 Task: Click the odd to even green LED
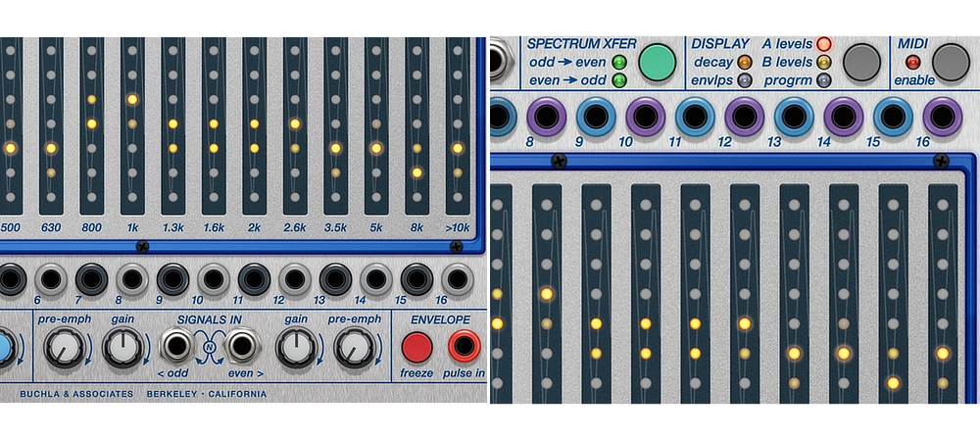[x=618, y=63]
